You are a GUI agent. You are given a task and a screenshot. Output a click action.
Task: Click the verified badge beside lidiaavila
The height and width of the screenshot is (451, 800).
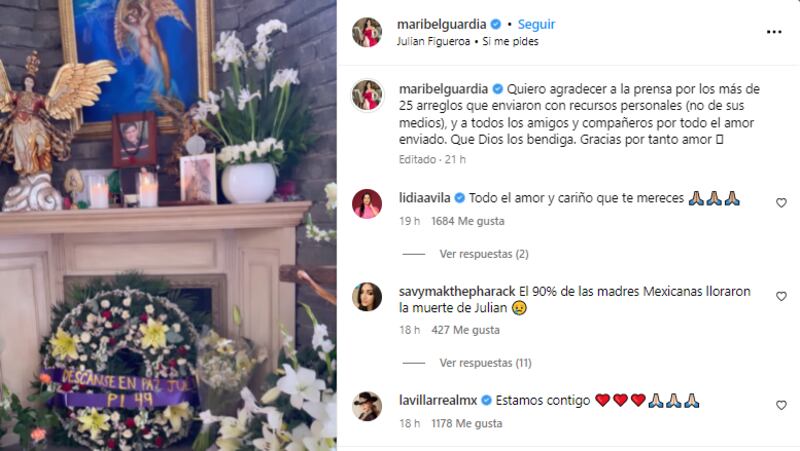(459, 198)
